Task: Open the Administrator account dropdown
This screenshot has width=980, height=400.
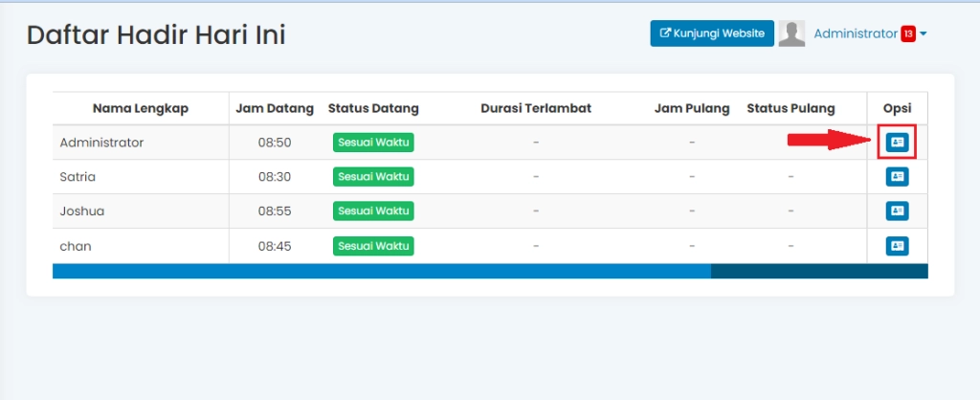Action: point(869,33)
